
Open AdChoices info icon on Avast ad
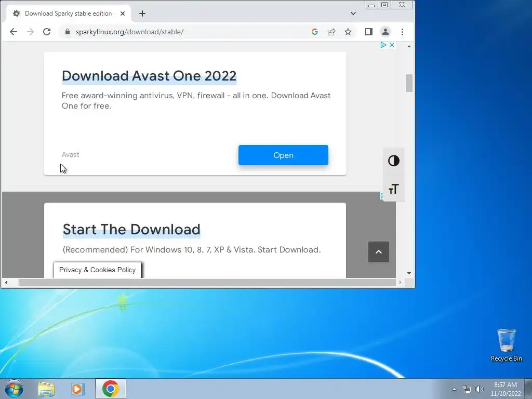click(383, 45)
